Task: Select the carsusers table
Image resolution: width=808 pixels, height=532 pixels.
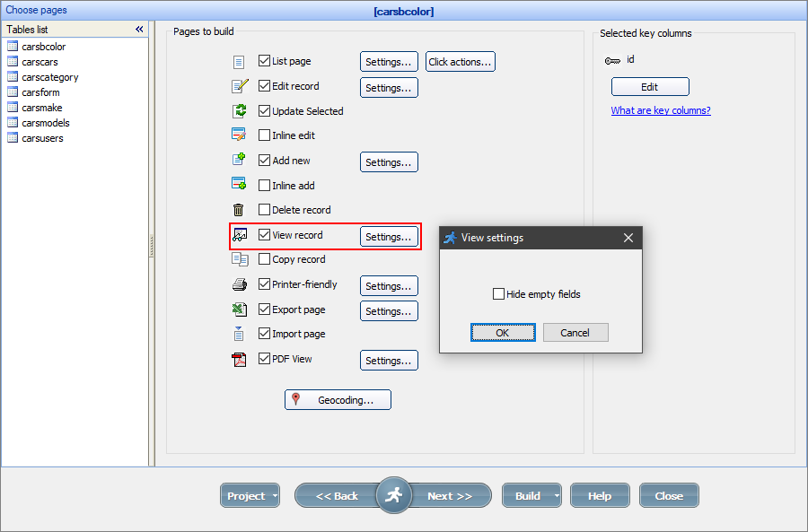Action: click(x=45, y=137)
